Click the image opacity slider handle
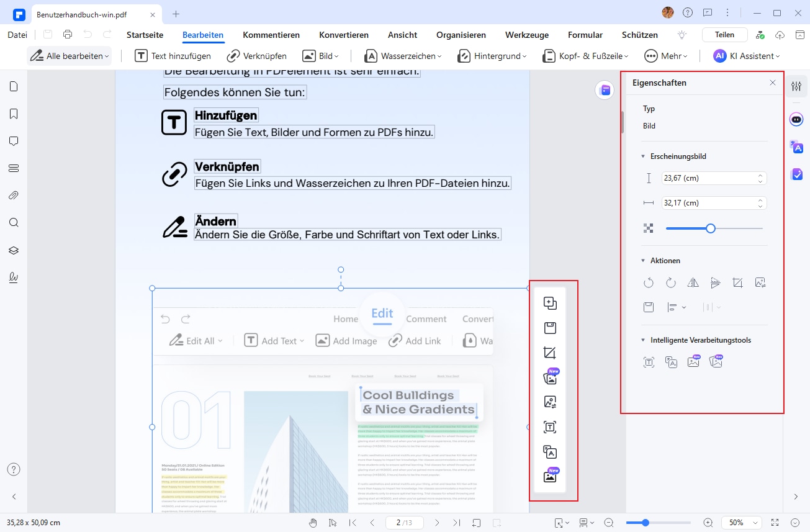The height and width of the screenshot is (532, 810). click(x=711, y=228)
